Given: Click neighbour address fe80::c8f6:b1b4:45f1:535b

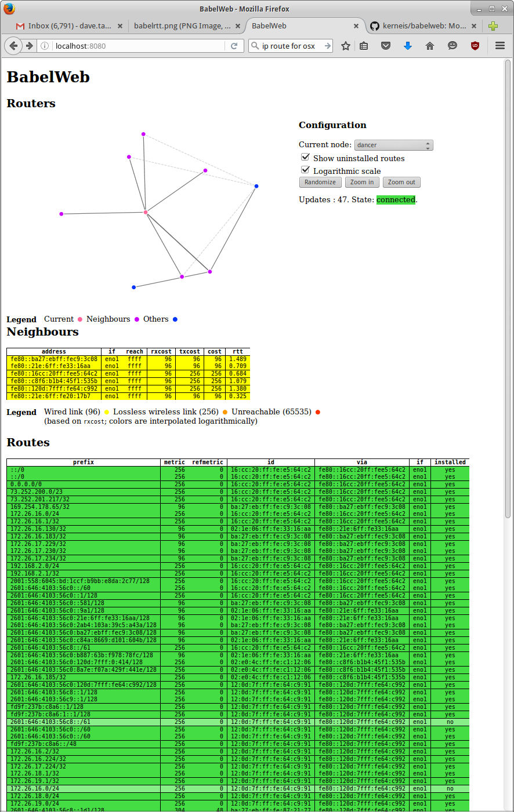Looking at the screenshot, I should tap(54, 381).
